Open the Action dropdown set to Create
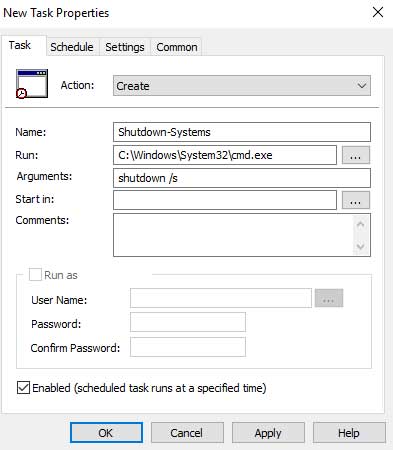The width and height of the screenshot is (393, 450). [242, 86]
